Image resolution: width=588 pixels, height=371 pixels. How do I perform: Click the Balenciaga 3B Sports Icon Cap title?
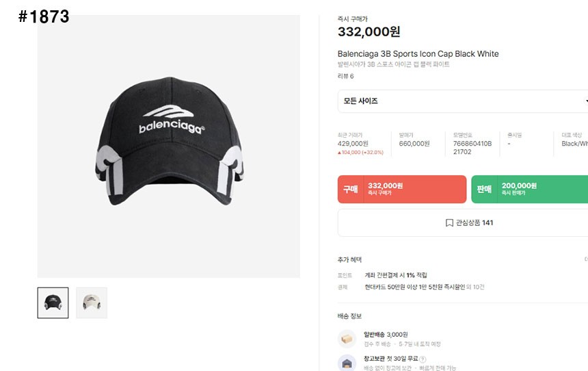tap(418, 53)
